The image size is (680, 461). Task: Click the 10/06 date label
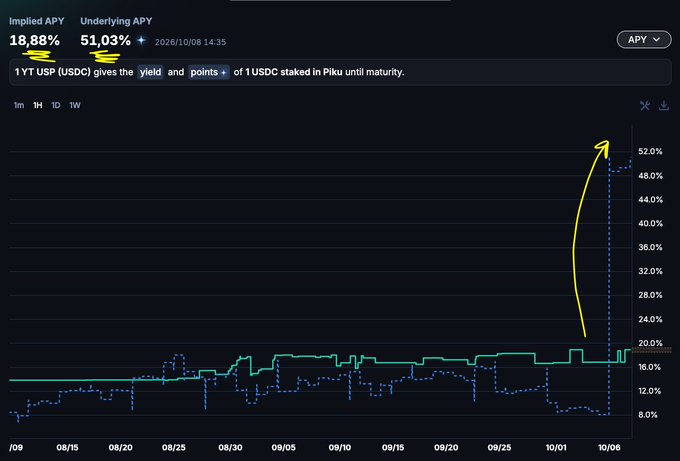tap(609, 448)
